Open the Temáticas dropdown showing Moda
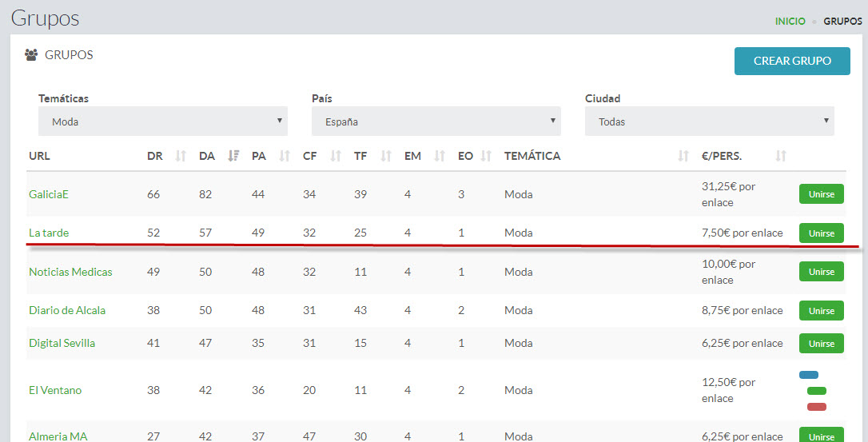The image size is (868, 442). click(x=163, y=121)
